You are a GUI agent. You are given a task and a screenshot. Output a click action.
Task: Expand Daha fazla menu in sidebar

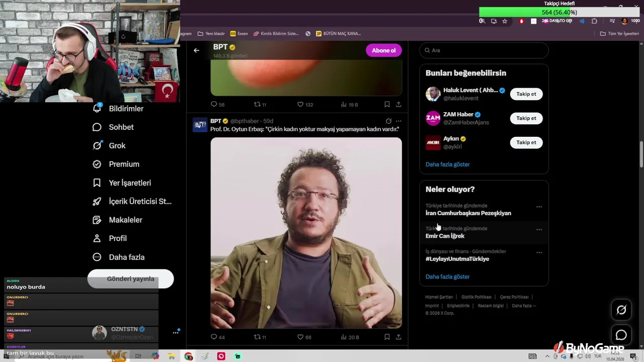(x=119, y=257)
